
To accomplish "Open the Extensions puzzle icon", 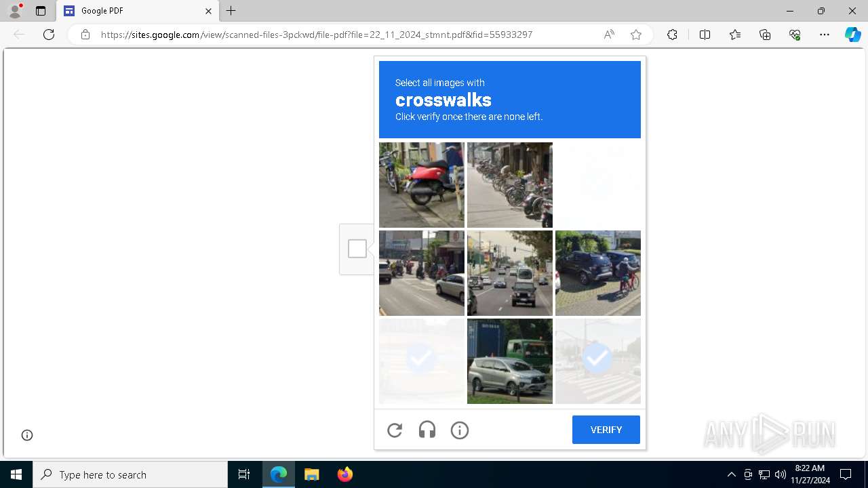I will tap(672, 35).
